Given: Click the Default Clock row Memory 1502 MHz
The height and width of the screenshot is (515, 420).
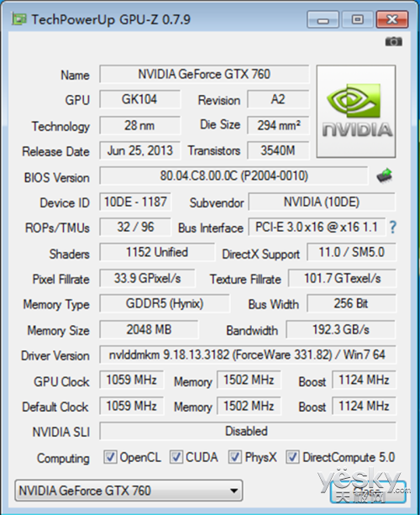Looking at the screenshot, I should click(x=249, y=406).
